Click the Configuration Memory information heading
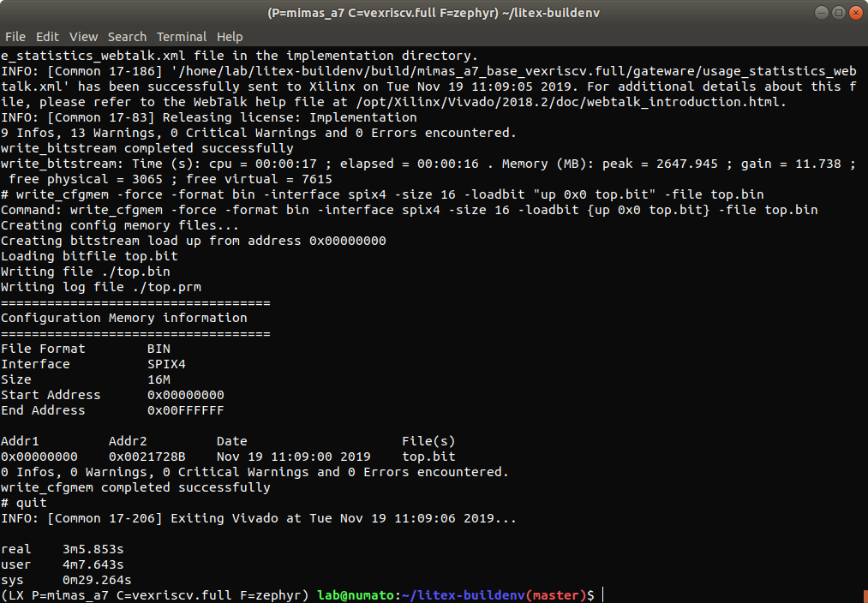 (124, 318)
